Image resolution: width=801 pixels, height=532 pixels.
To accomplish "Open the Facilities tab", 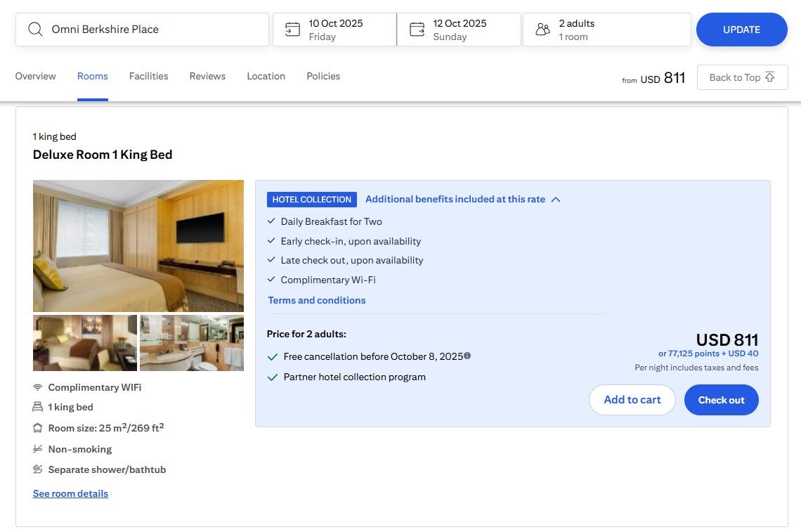I will (149, 76).
